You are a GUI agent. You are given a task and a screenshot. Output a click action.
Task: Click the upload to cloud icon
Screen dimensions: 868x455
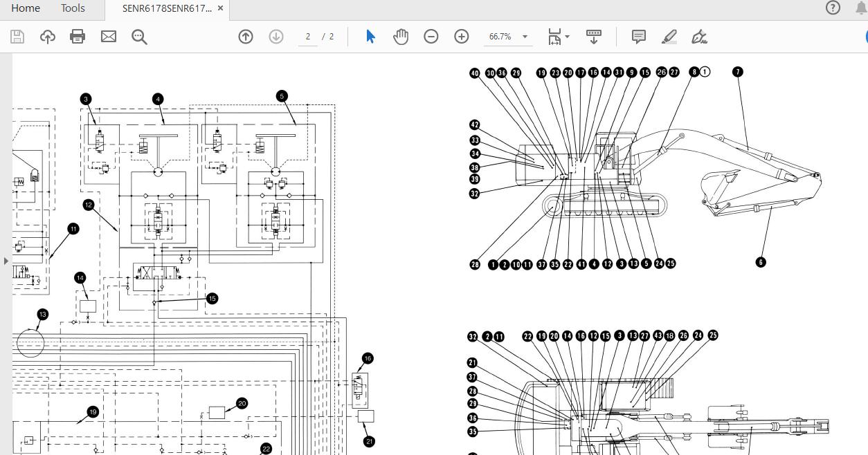[48, 37]
